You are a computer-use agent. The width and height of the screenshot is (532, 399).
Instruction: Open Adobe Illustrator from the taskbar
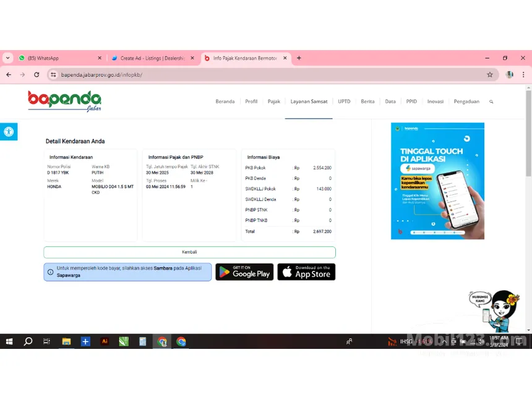(x=105, y=341)
